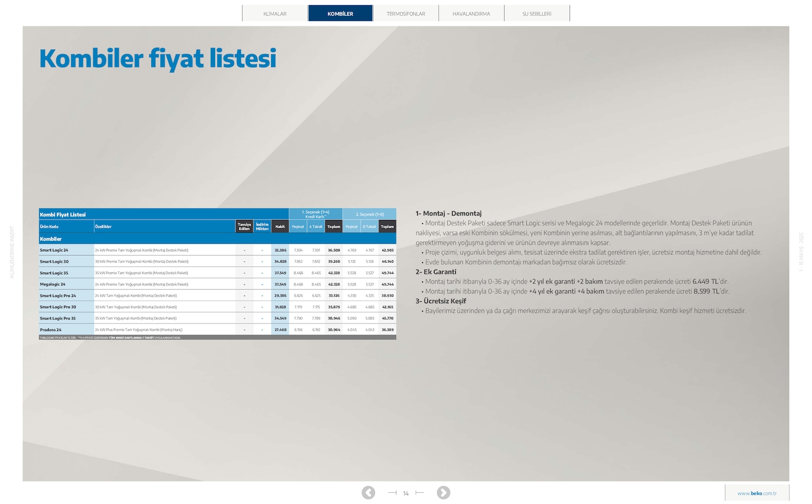Select the Megalogic 24 product name
The image size is (812, 504).
click(53, 284)
